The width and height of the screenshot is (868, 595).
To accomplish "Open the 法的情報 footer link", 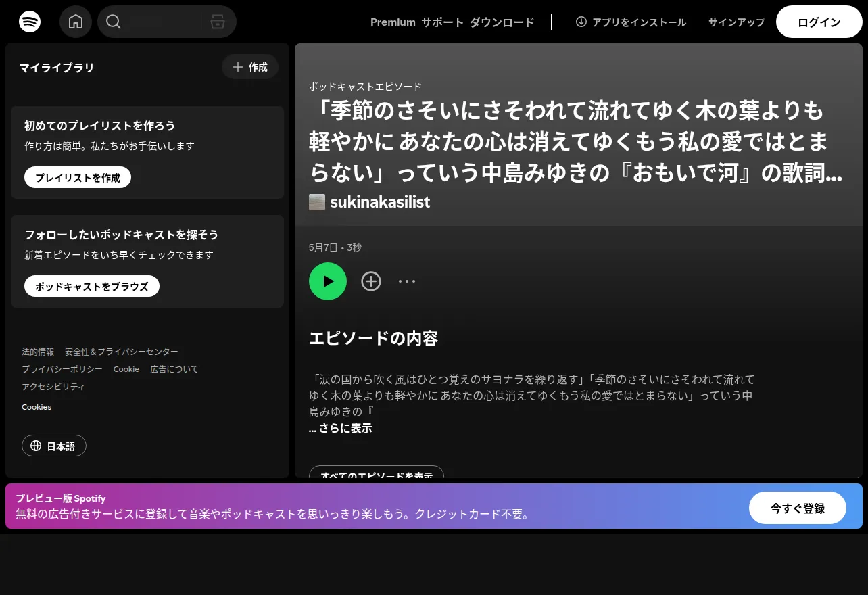I will point(38,352).
